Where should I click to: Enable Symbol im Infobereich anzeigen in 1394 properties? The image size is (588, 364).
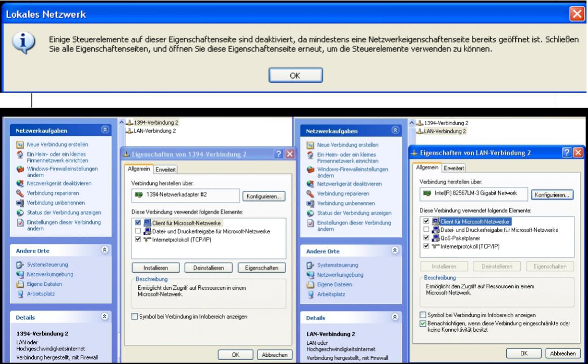(x=134, y=317)
